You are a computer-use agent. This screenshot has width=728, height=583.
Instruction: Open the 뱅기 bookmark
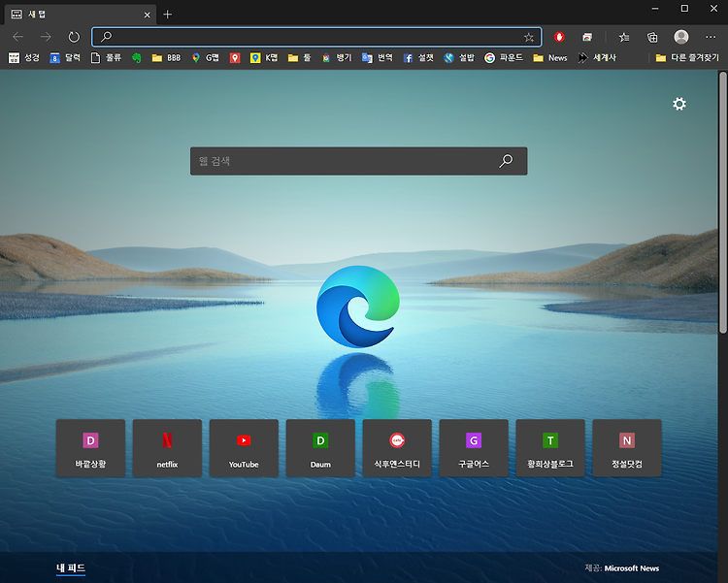click(337, 57)
